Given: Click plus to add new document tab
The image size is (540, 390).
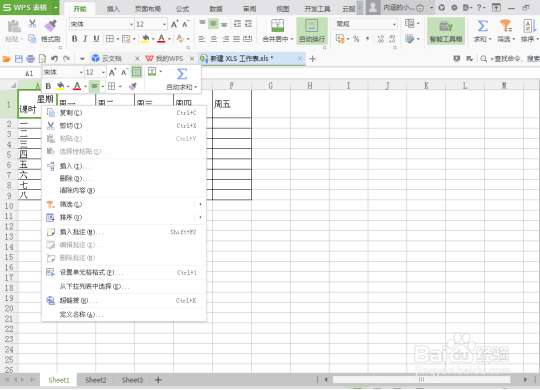Looking at the screenshot, I should tap(312, 59).
